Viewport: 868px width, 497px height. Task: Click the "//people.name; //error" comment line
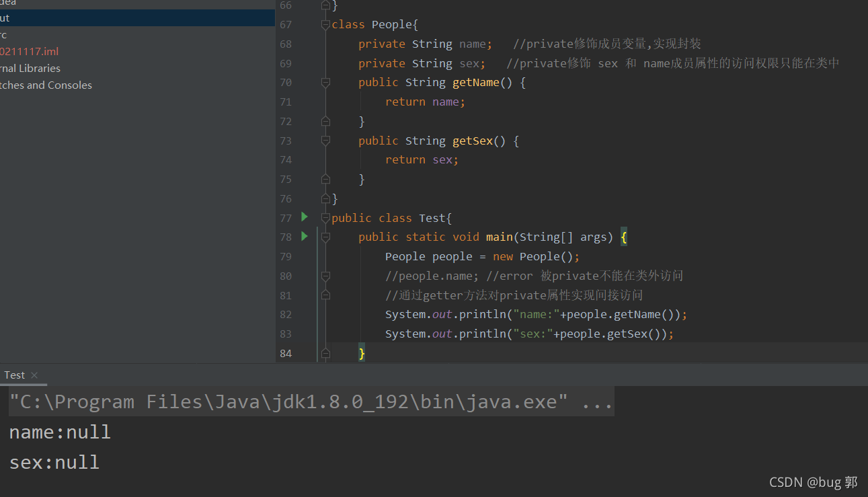[x=535, y=276]
